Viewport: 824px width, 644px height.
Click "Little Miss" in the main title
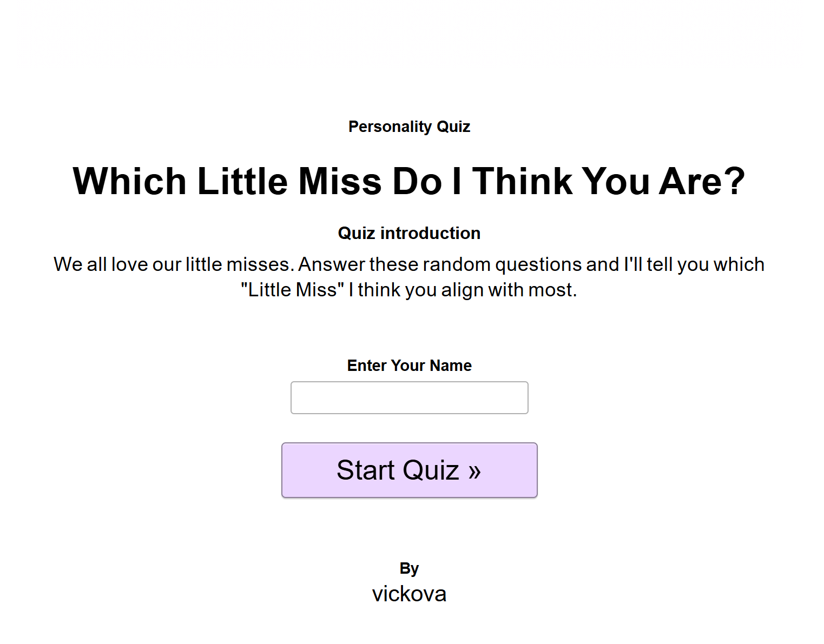pyautogui.click(x=289, y=181)
